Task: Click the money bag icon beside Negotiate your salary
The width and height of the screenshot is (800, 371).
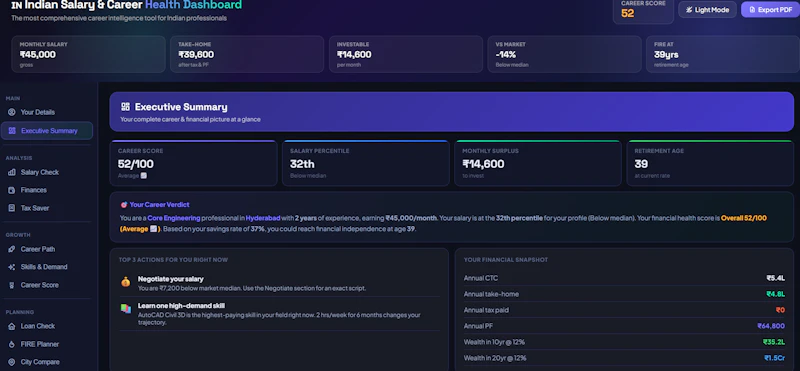Action: tap(126, 282)
